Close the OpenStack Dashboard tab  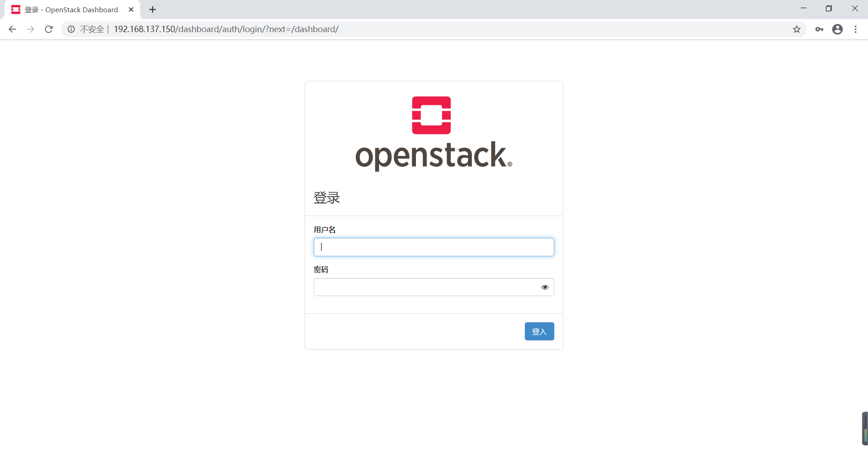(x=131, y=9)
